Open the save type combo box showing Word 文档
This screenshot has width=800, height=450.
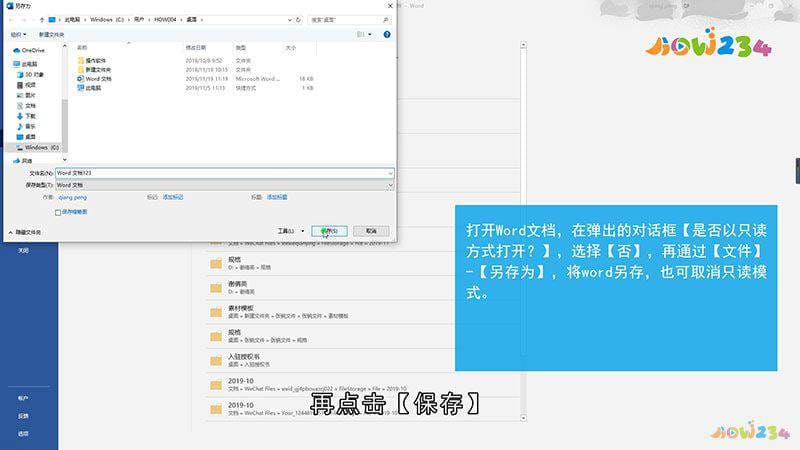(224, 185)
